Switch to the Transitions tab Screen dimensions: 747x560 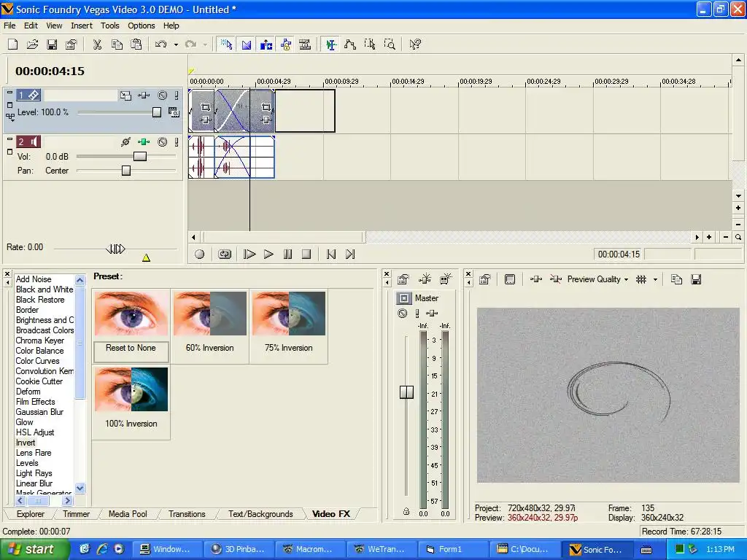click(187, 514)
